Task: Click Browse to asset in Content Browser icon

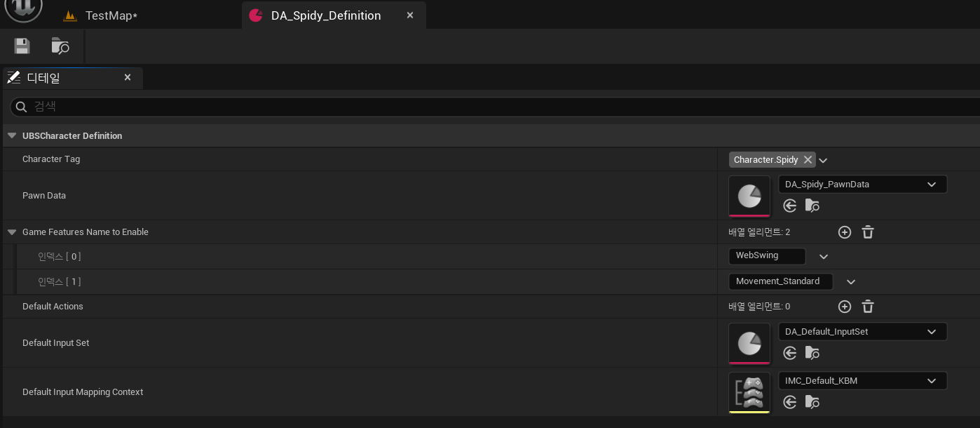Action: click(x=61, y=46)
